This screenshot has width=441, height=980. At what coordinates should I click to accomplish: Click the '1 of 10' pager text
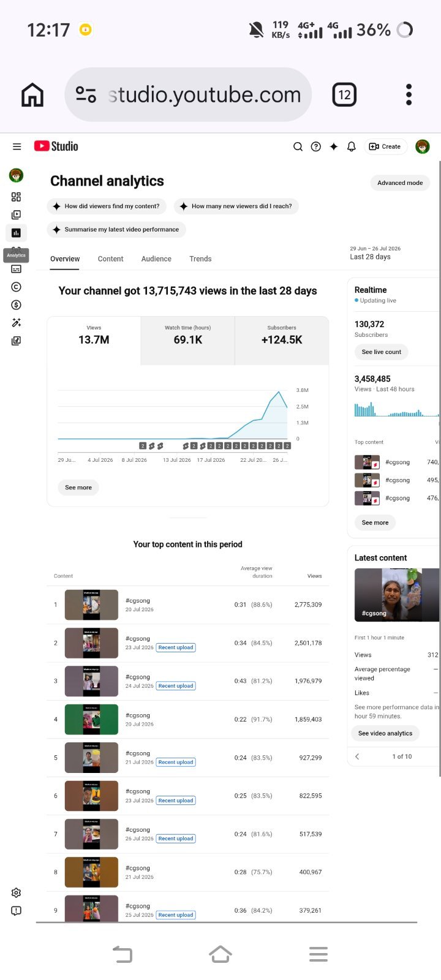point(402,756)
